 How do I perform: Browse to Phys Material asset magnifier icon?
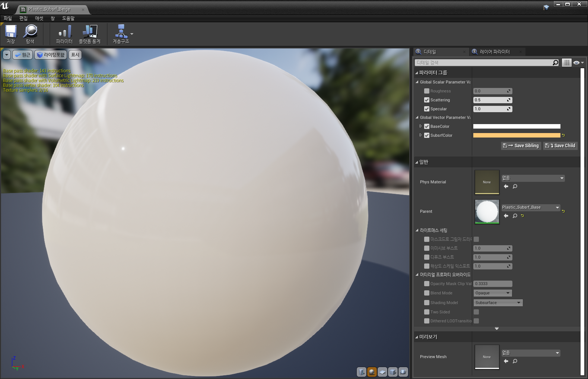click(515, 186)
